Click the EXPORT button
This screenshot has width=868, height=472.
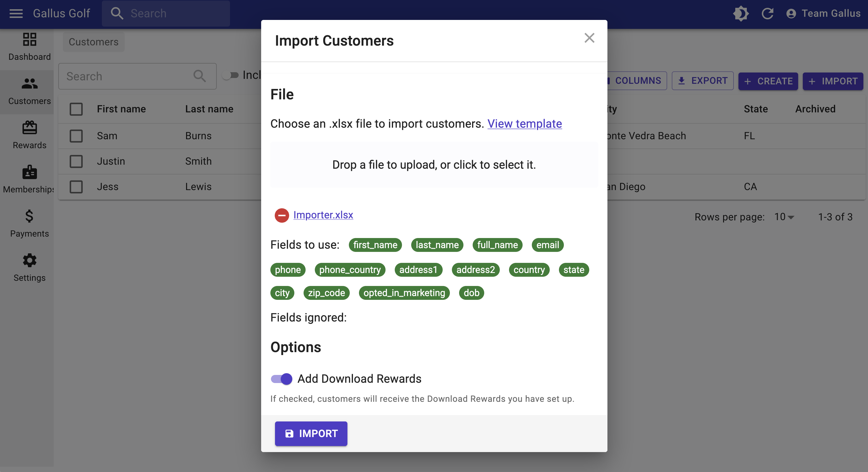(703, 81)
